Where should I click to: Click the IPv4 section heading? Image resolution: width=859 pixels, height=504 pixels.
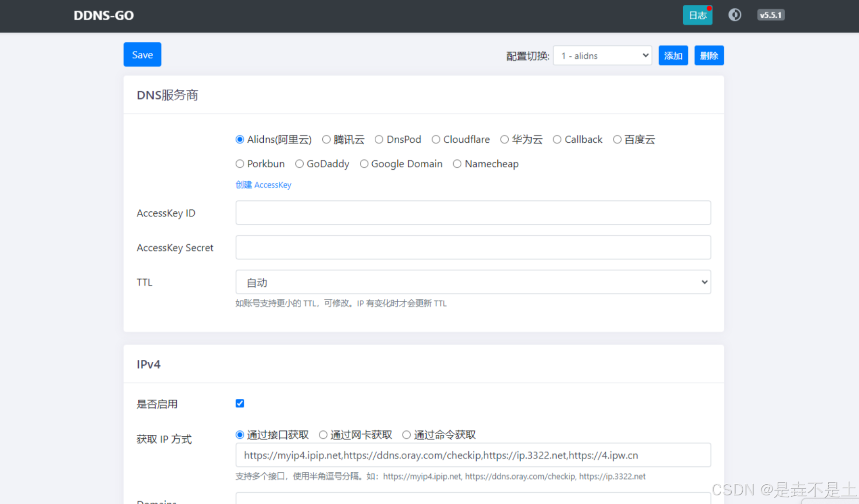point(148,364)
